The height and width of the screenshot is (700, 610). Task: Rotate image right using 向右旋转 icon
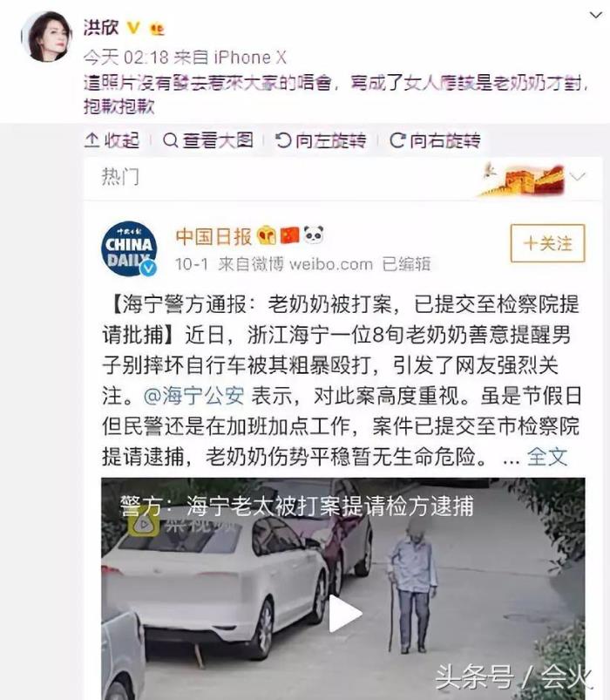pos(397,140)
